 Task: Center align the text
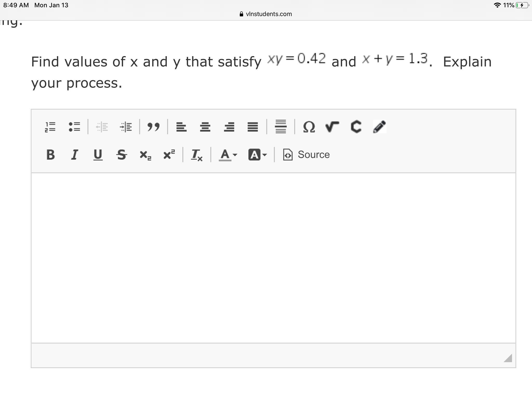click(205, 127)
